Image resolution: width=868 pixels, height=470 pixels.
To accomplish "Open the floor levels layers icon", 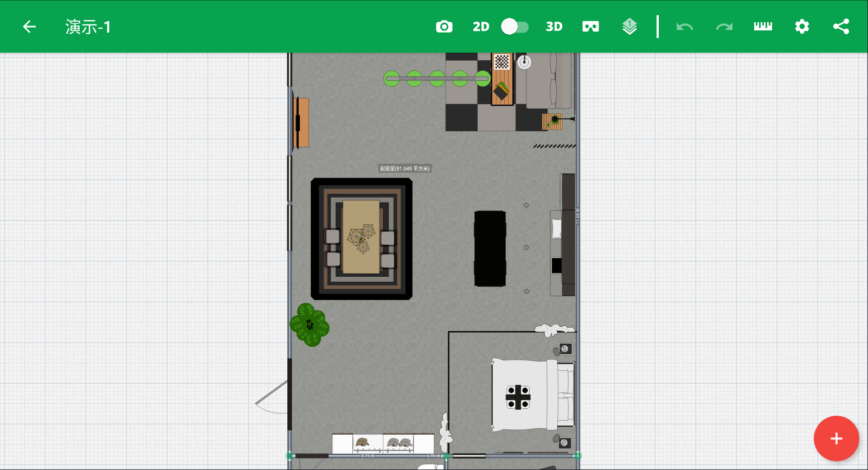I will pyautogui.click(x=629, y=27).
